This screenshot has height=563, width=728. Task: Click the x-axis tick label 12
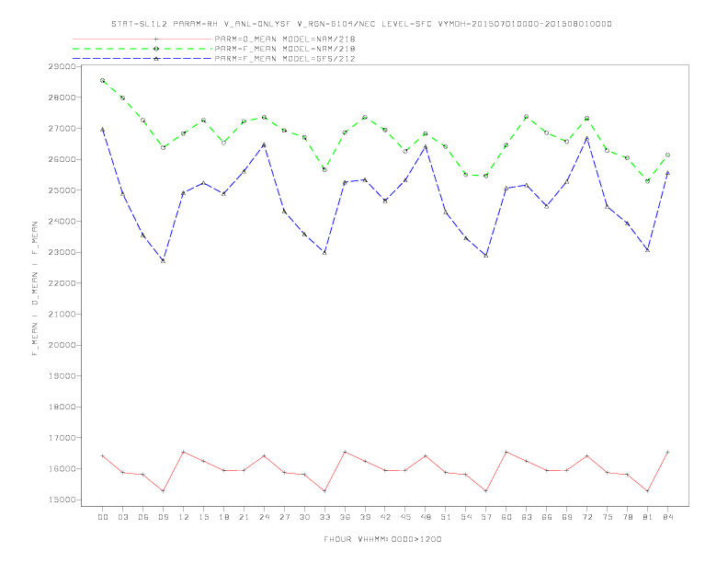184,517
